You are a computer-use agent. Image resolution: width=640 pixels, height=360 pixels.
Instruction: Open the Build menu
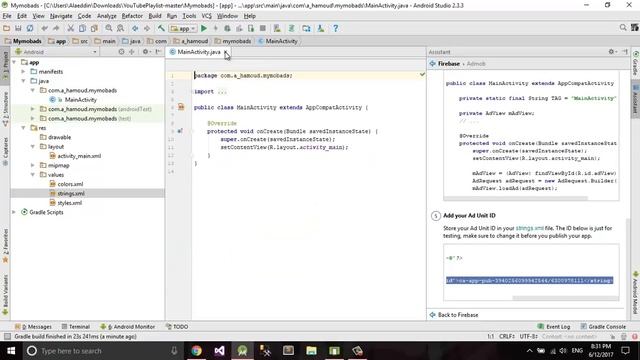[155, 16]
